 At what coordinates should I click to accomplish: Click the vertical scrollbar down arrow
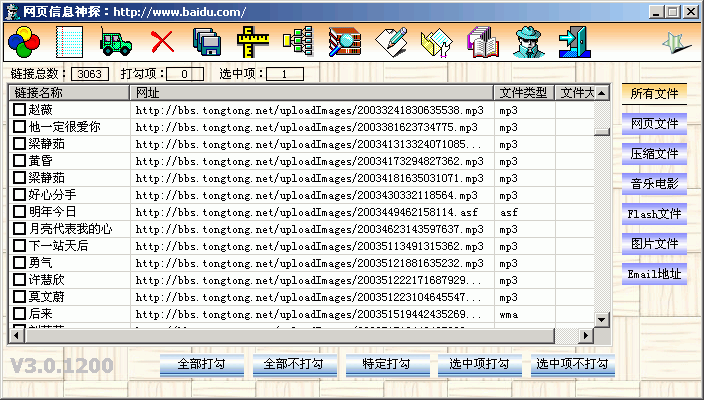pos(602,320)
